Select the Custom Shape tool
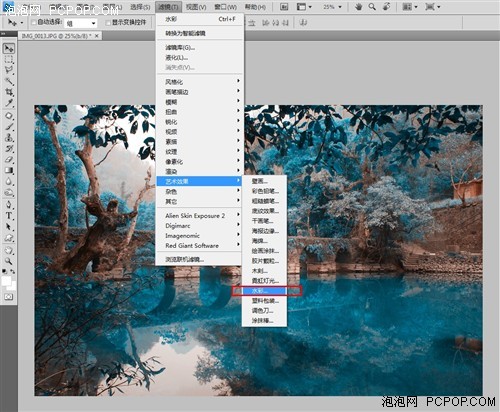The image size is (500, 412). click(9, 238)
